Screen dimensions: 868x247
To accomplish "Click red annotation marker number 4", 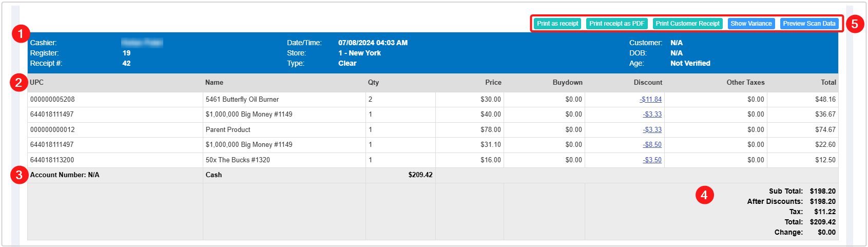I will (704, 195).
